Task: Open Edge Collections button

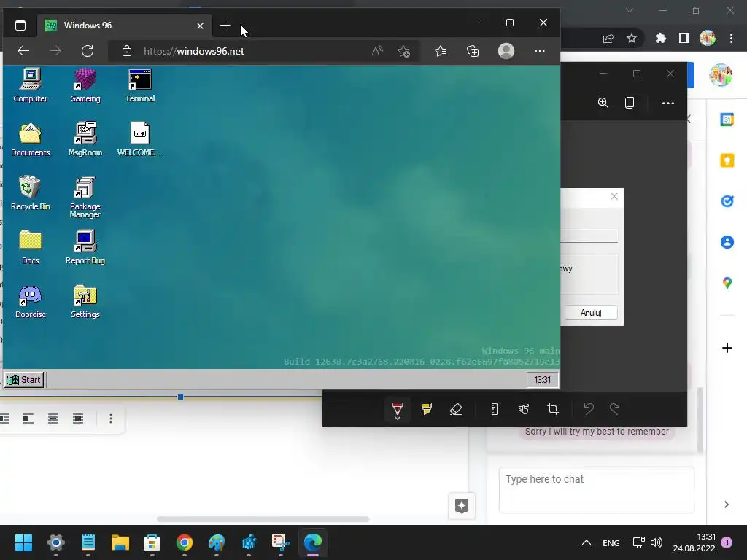Action: [473, 51]
